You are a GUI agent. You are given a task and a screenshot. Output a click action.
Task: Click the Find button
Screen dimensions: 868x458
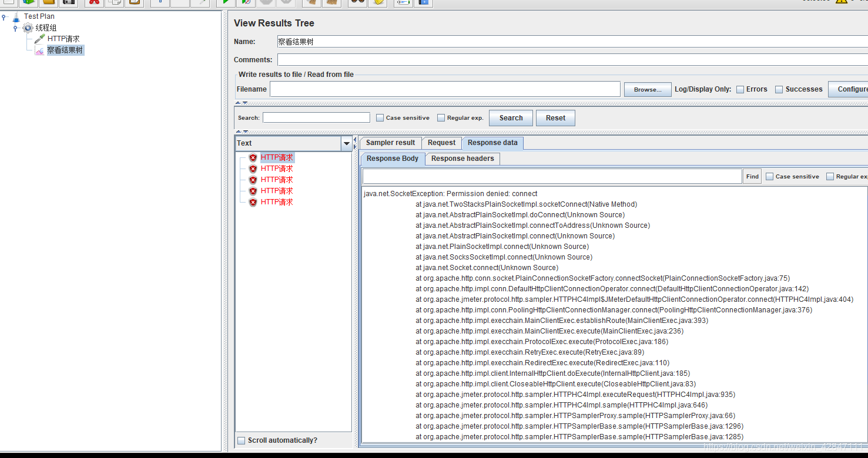pos(752,176)
